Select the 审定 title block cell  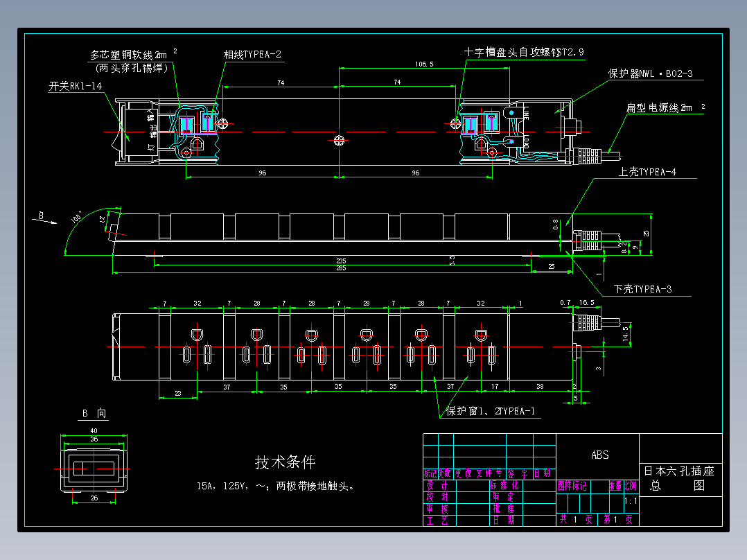pyautogui.click(x=504, y=497)
